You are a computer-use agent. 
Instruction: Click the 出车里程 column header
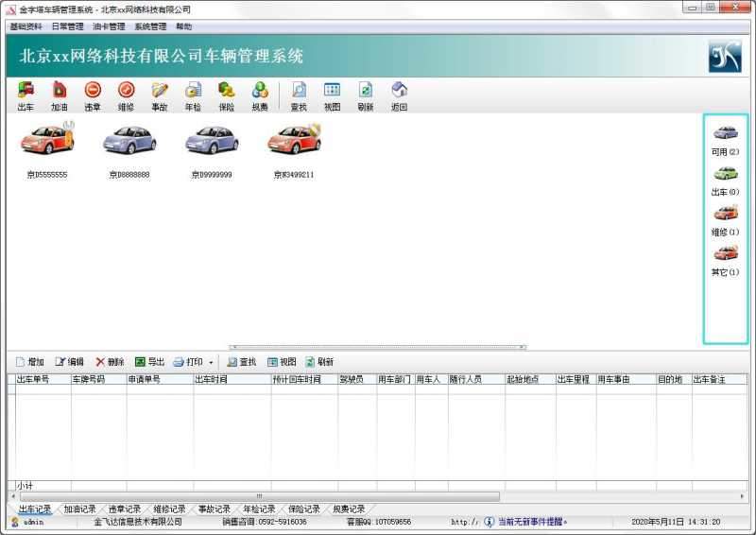[x=576, y=380]
